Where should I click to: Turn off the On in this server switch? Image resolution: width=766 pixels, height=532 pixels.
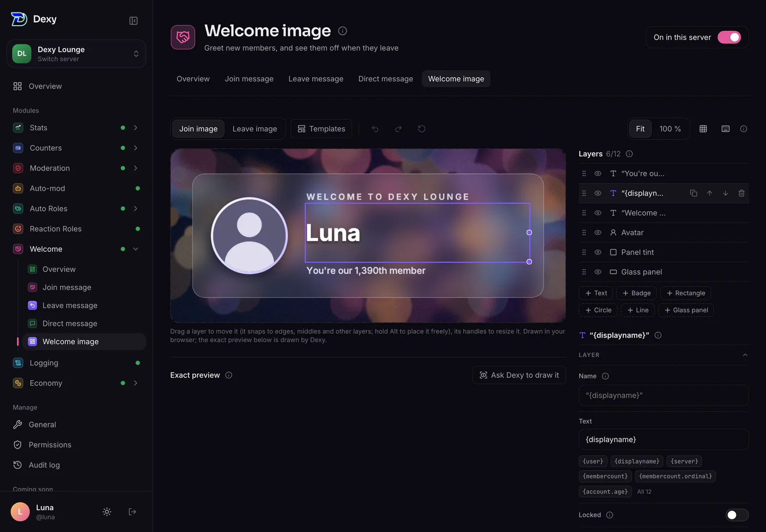click(x=729, y=37)
